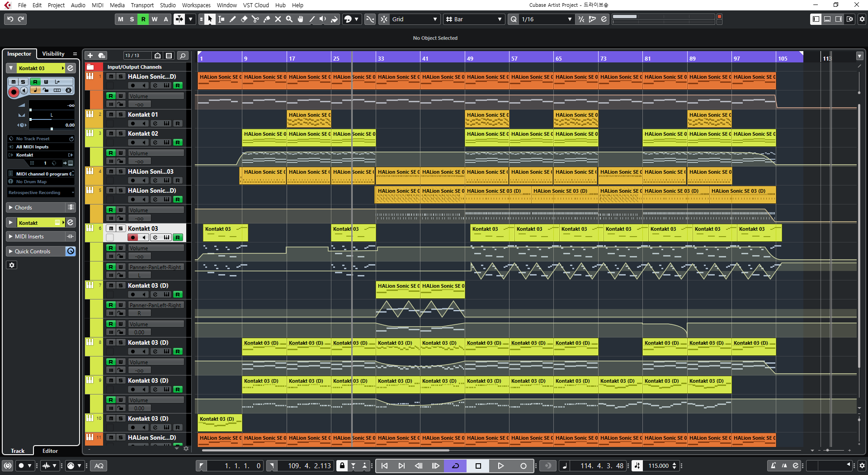
Task: Choose the Zoom magnifier tool
Action: click(x=289, y=19)
